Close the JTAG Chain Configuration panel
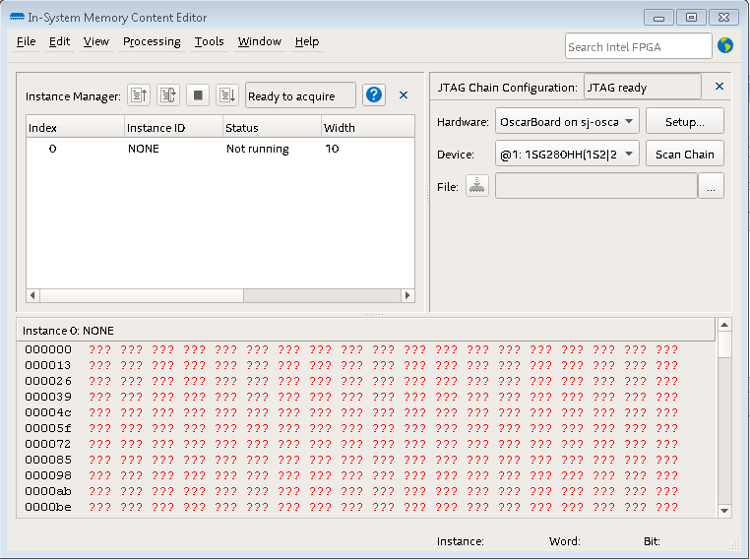750x560 pixels. (x=719, y=87)
